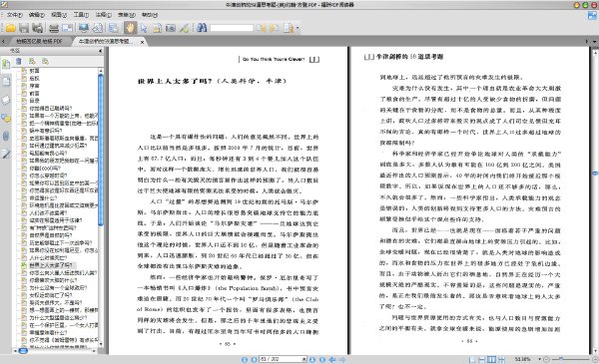
Task: Select the Text Selection tool icon
Action: pos(157,28)
